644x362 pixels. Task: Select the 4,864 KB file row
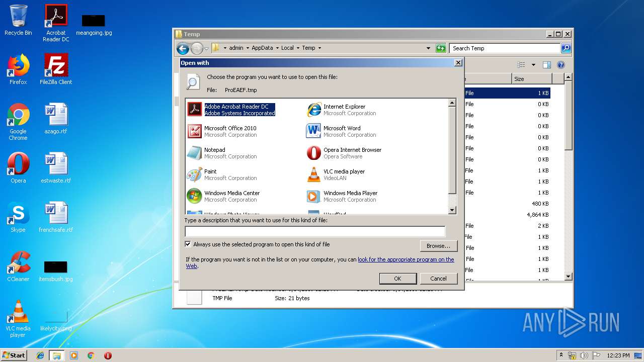tap(507, 215)
